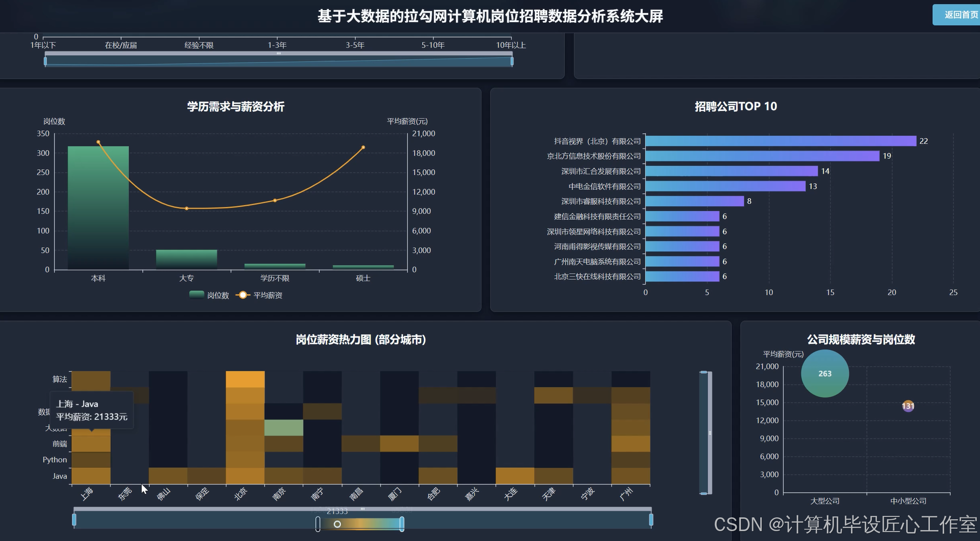Viewport: 980px width, 541px height.
Task: Click the 返回首页 button
Action: coord(959,15)
